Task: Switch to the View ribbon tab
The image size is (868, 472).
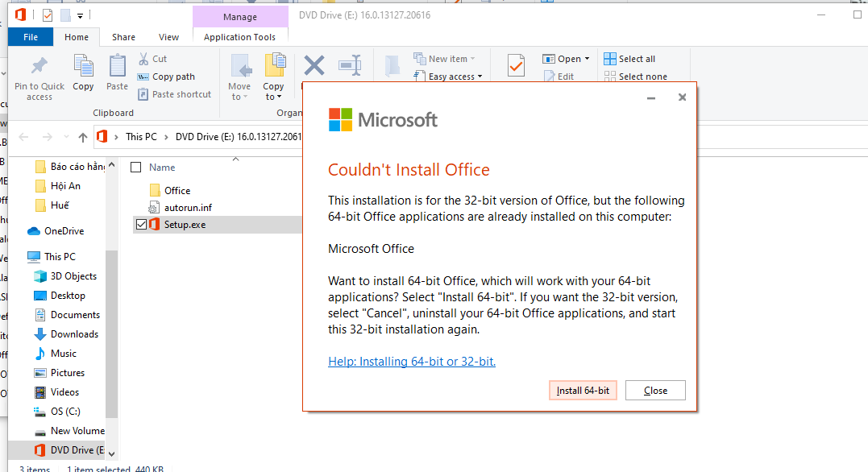Action: click(x=168, y=37)
